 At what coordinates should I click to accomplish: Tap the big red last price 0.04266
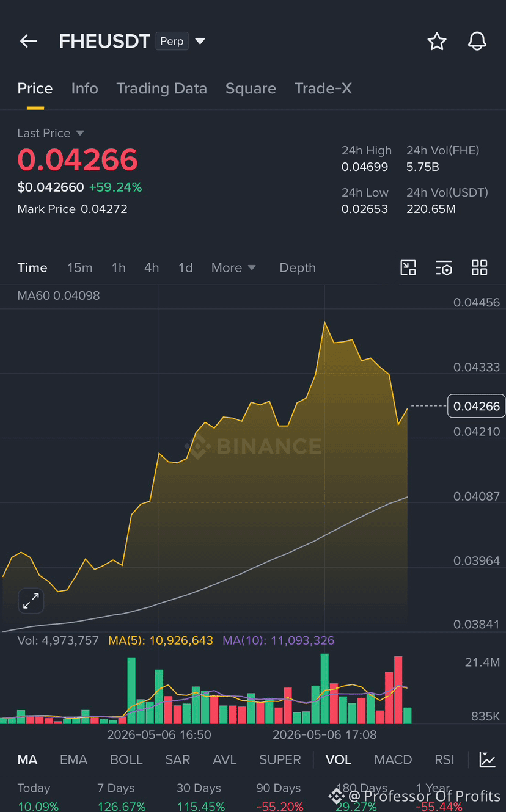[78, 159]
